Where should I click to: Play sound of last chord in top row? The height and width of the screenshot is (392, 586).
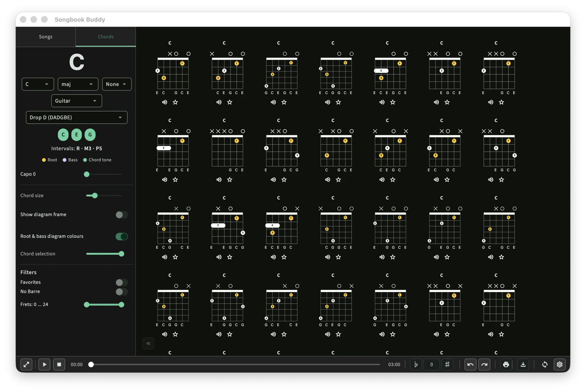tap(490, 102)
